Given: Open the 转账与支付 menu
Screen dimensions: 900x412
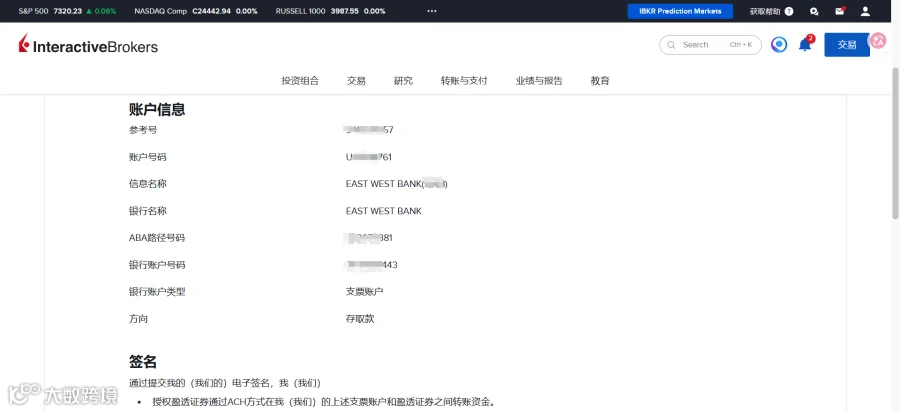Looking at the screenshot, I should click(x=464, y=81).
